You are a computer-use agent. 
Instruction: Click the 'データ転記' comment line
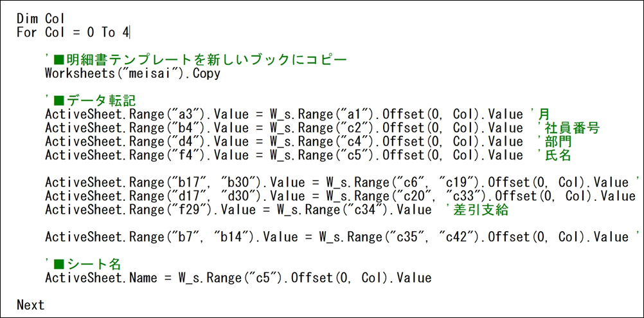tap(96, 100)
